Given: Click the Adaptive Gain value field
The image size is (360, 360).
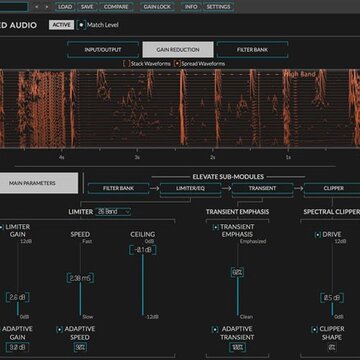Looking at the screenshot, I should pyautogui.click(x=17, y=347).
